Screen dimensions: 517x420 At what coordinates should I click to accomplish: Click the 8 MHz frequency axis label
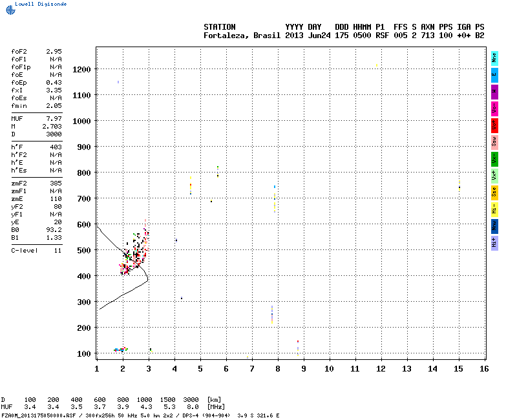278,369
